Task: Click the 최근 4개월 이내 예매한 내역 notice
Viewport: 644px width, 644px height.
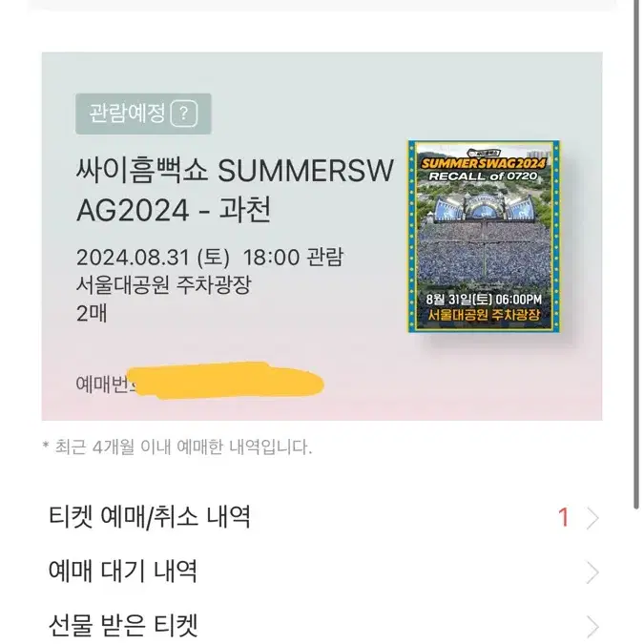Action: click(x=177, y=447)
